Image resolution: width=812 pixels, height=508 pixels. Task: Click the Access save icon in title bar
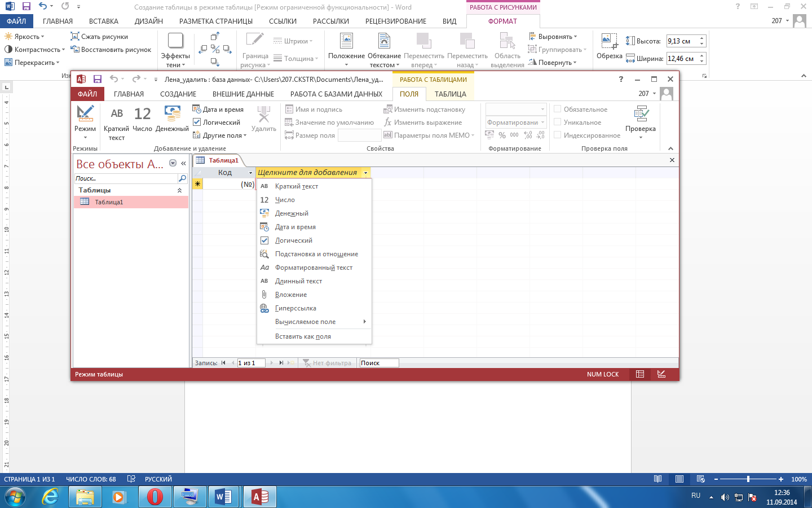(x=98, y=79)
